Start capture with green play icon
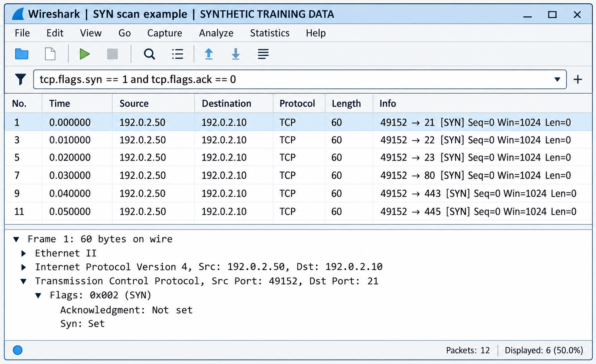Image resolution: width=596 pixels, height=364 pixels. (x=85, y=54)
